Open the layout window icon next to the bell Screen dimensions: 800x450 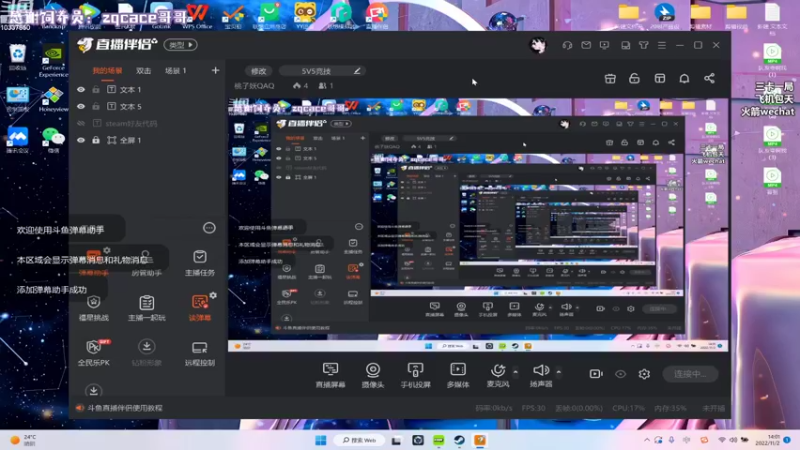pyautogui.click(x=660, y=79)
